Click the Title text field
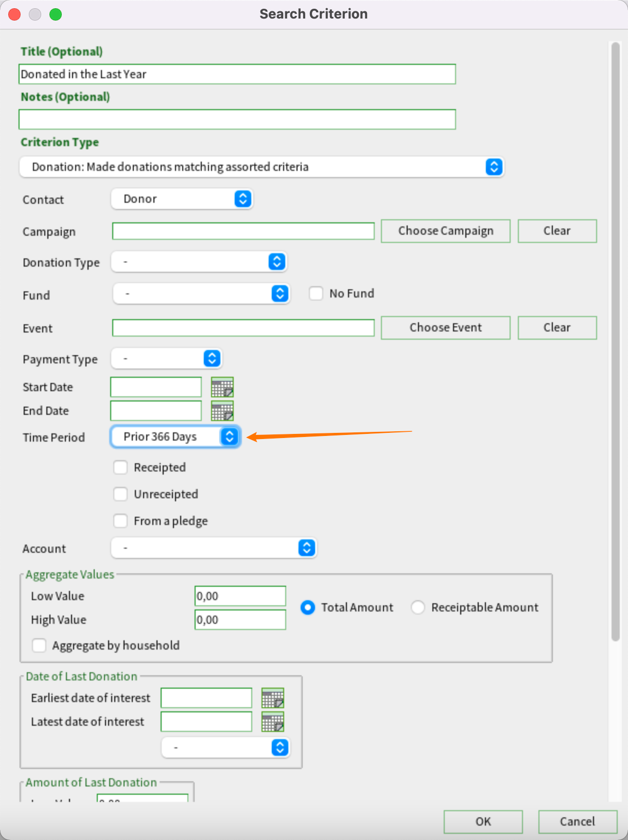This screenshot has width=628, height=840. [237, 74]
